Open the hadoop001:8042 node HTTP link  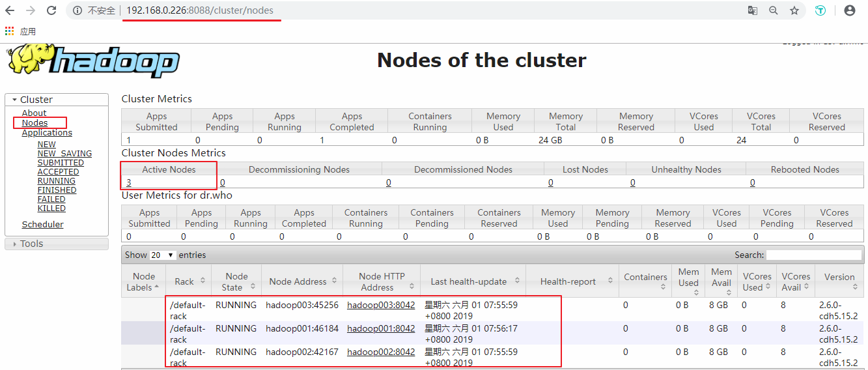coord(380,328)
